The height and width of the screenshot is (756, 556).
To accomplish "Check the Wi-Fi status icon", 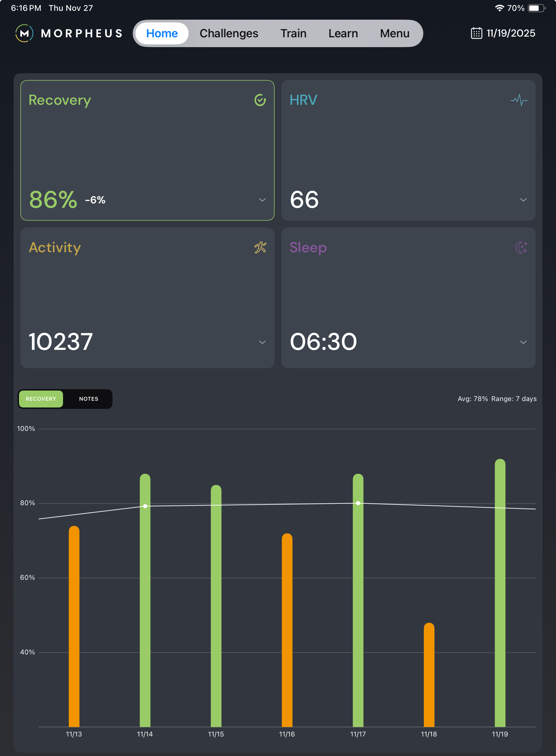I will (x=499, y=8).
